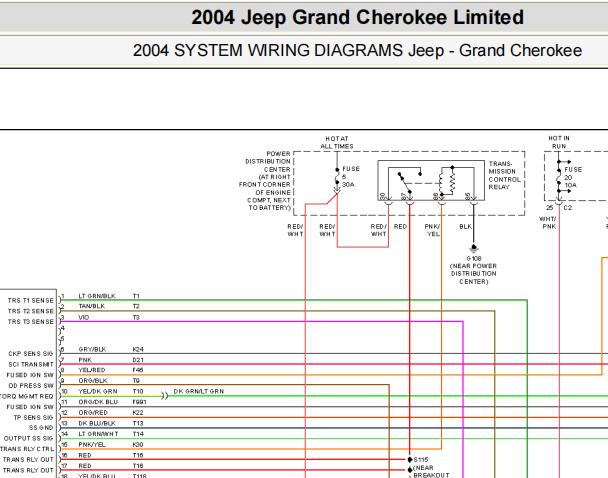Click the "OUTPUT SS SIG" pin label
608x478 pixels.
click(28, 438)
